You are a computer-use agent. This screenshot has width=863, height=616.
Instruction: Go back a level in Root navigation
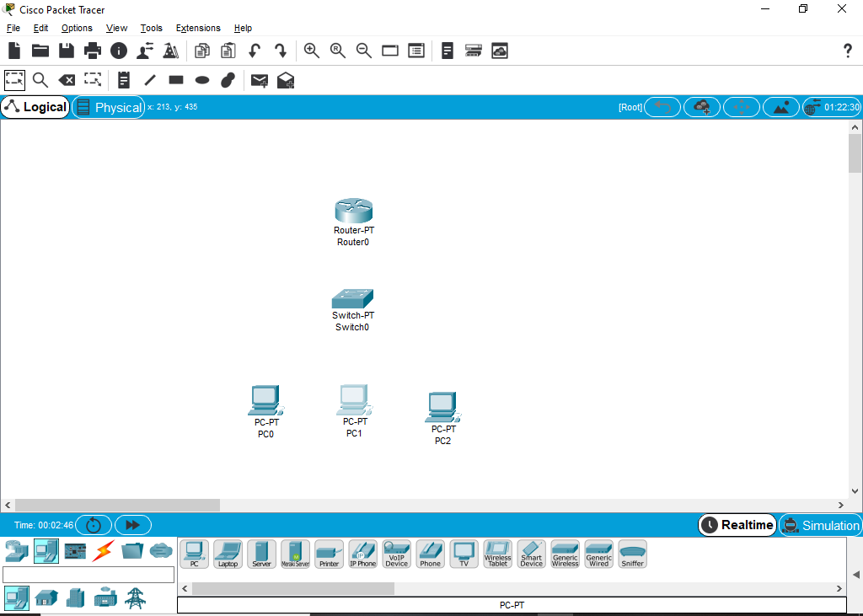pos(662,107)
